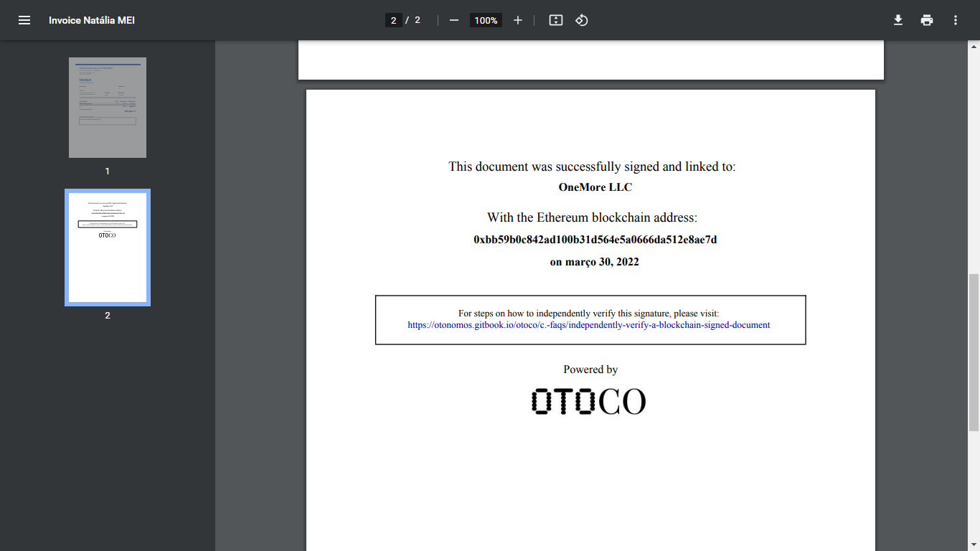980x551 pixels.
Task: Click the Invoice Natália MEI title
Action: tap(92, 20)
